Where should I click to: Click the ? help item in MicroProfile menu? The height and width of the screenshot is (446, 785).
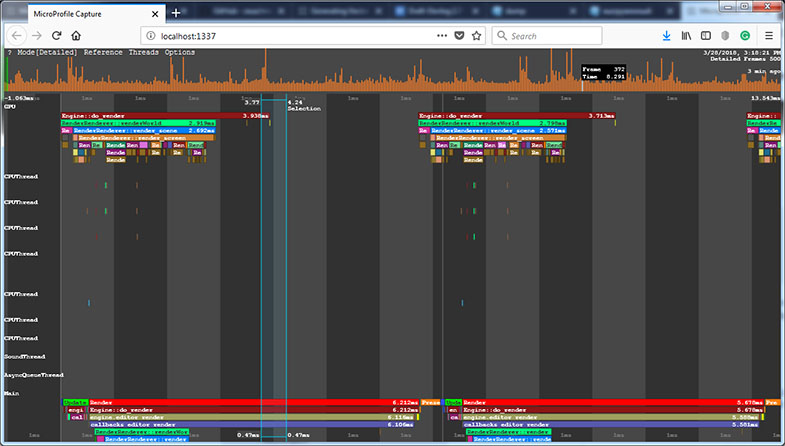tap(10, 52)
